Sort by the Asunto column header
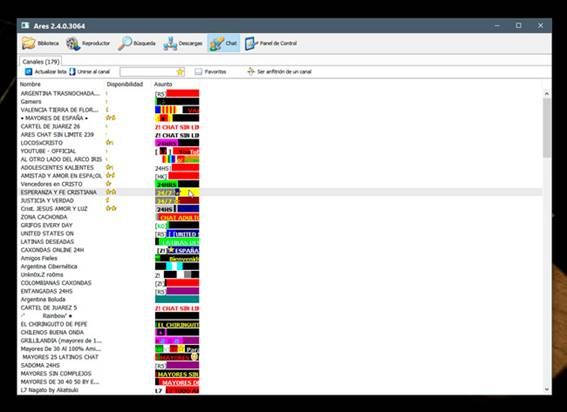567x412 pixels. (163, 84)
